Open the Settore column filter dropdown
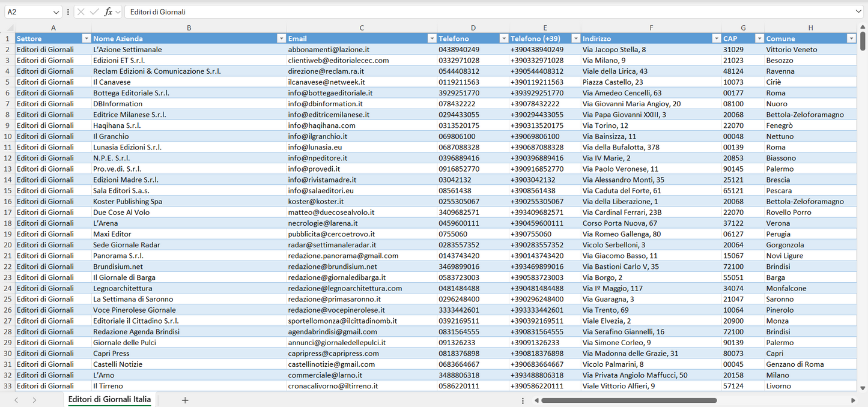The height and width of the screenshot is (407, 868). point(86,38)
